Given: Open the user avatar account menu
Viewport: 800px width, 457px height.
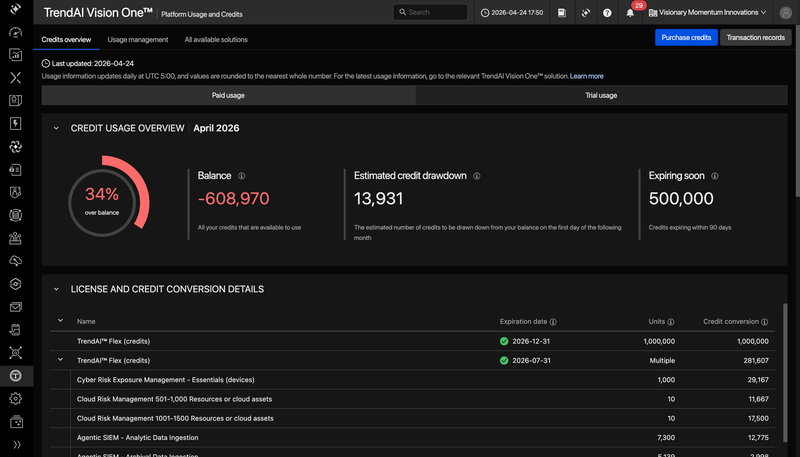Looking at the screenshot, I should 786,13.
